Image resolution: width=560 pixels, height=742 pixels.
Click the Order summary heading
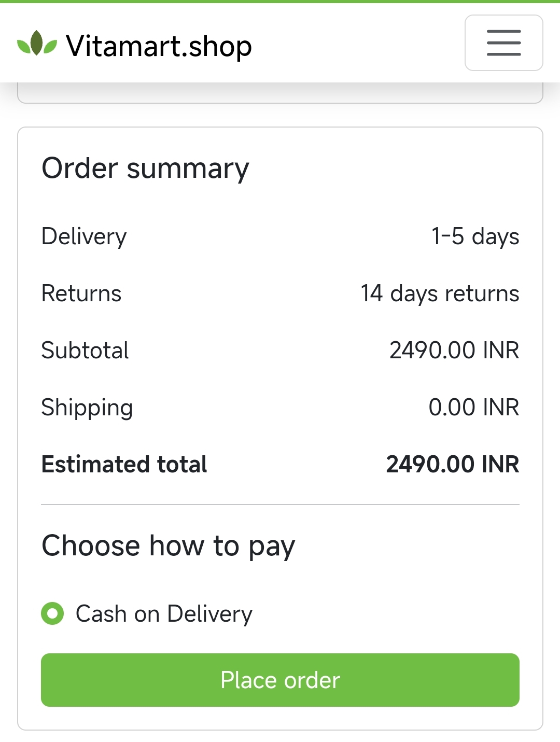point(145,169)
